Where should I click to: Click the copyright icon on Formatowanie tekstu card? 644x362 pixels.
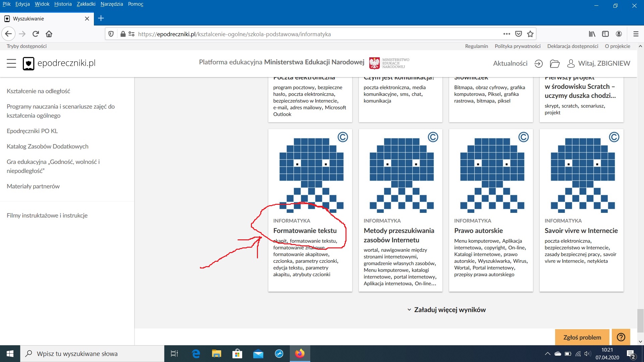(342, 137)
